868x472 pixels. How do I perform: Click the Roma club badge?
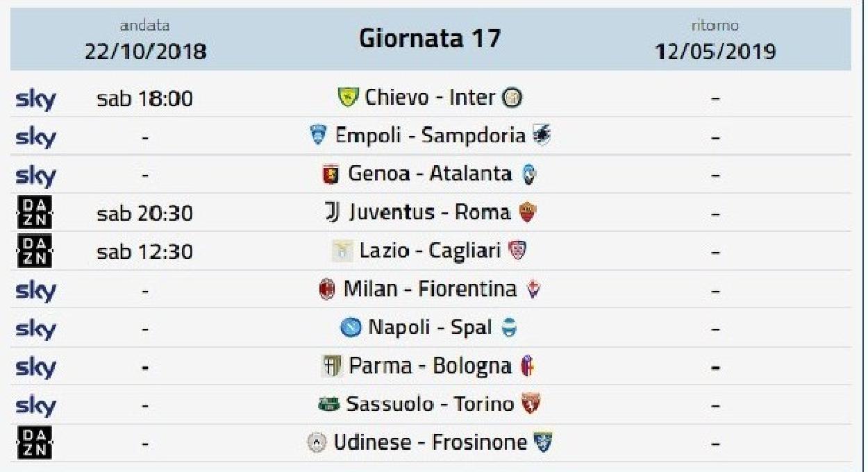pos(527,212)
